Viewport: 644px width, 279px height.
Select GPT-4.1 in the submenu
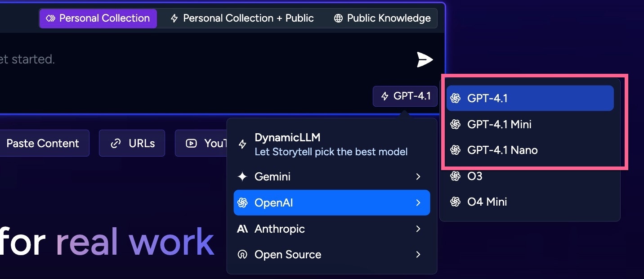tap(530, 98)
